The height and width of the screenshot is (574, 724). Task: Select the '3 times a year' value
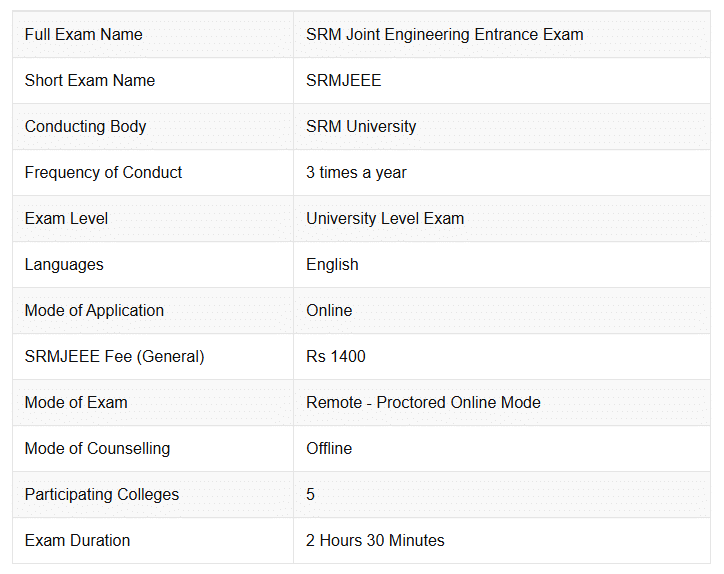pyautogui.click(x=356, y=172)
